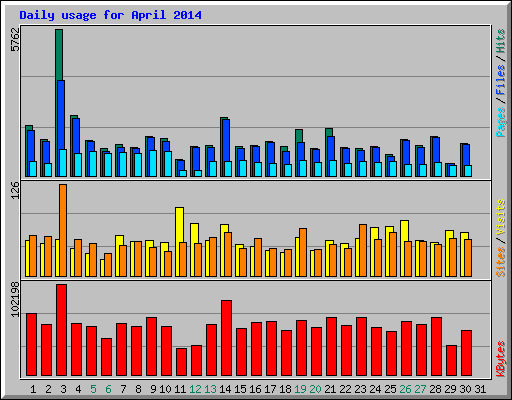Select the 5762 axis value

pos(15,40)
